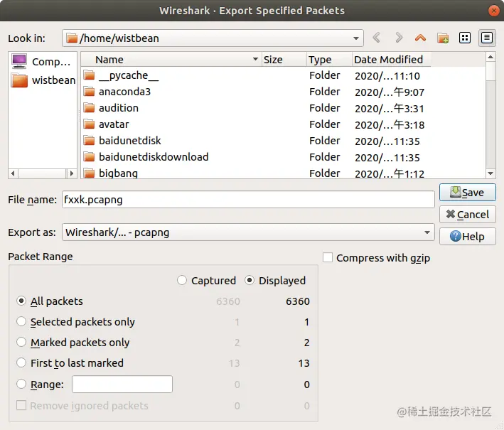
Task: Click the displayed count 6360 for All packets
Action: point(298,301)
